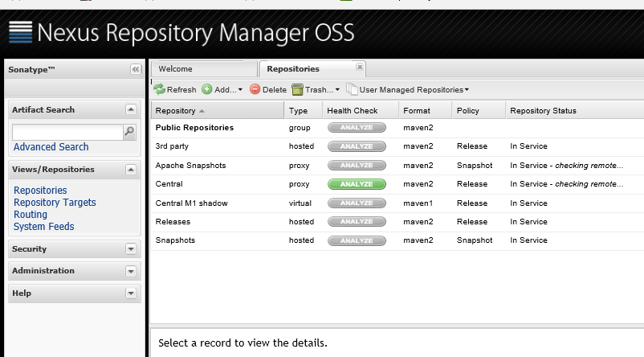Collapse the Views/Repositories section
Image resolution: width=644 pixels, height=357 pixels.
point(131,170)
